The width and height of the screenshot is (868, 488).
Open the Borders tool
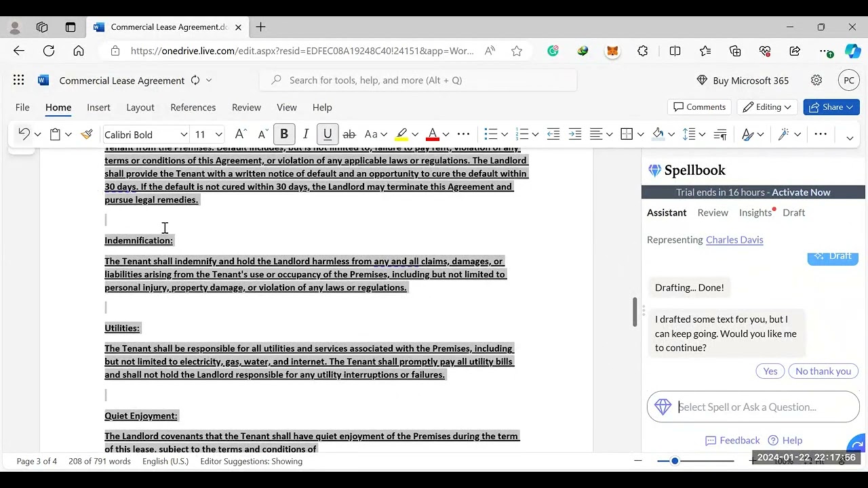(627, 134)
